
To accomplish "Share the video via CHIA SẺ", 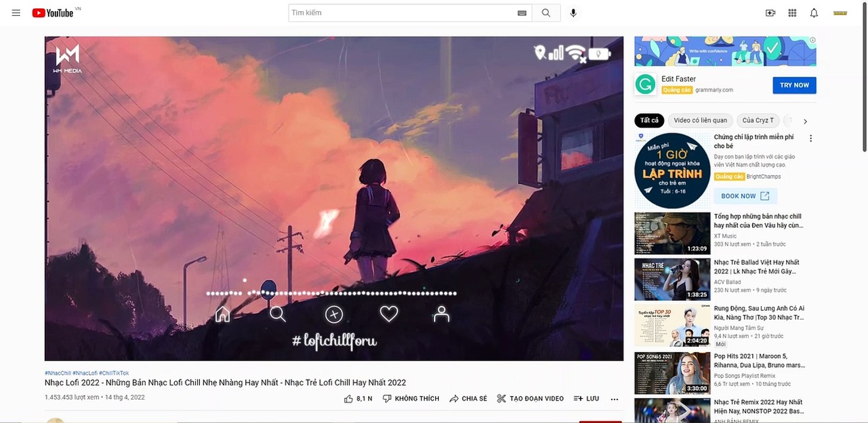I will coord(468,398).
